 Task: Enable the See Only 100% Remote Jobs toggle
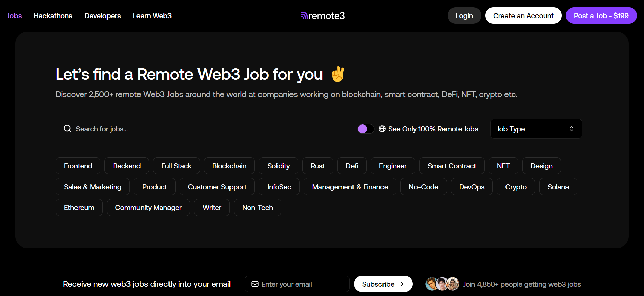click(365, 129)
